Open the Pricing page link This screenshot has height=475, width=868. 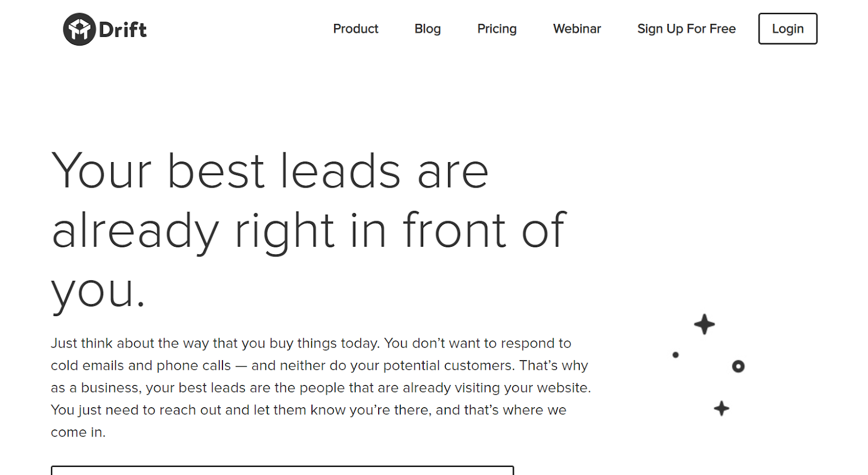pyautogui.click(x=496, y=29)
